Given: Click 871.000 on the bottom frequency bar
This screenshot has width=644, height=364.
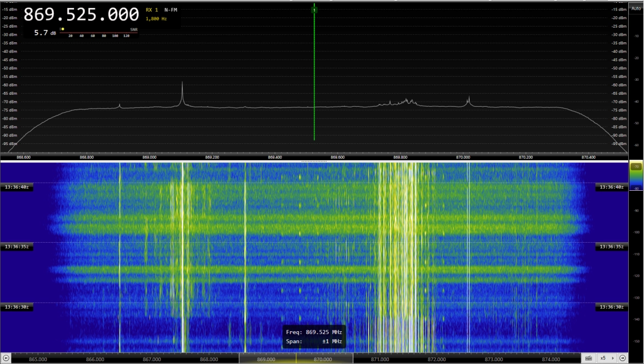Looking at the screenshot, I should (x=380, y=359).
